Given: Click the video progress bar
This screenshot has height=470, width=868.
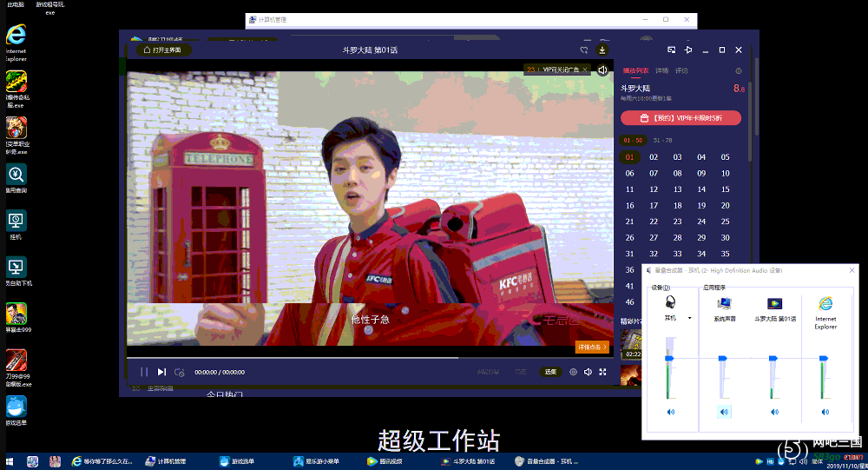Looking at the screenshot, I should coord(370,358).
